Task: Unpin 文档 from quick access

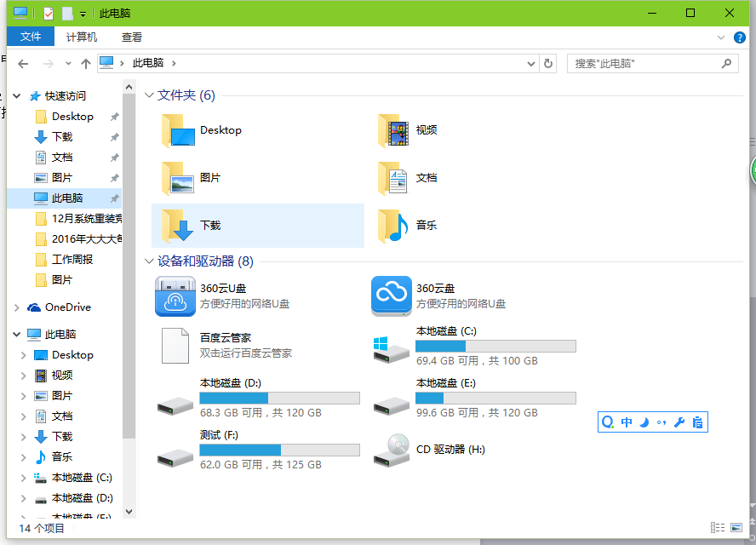Action: pos(114,158)
